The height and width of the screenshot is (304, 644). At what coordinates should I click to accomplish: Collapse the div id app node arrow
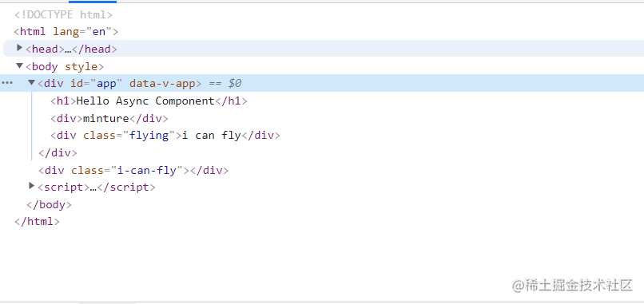[x=32, y=83]
